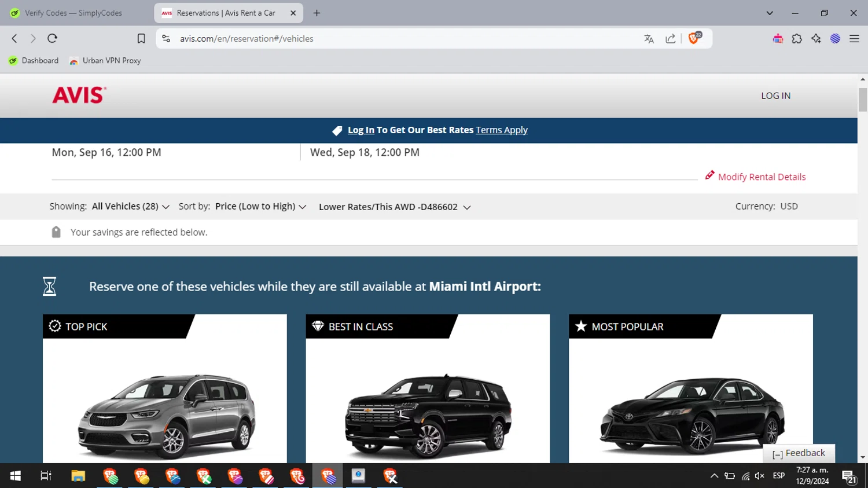Open the Windows Start menu
This screenshot has height=488, width=868.
(16, 476)
